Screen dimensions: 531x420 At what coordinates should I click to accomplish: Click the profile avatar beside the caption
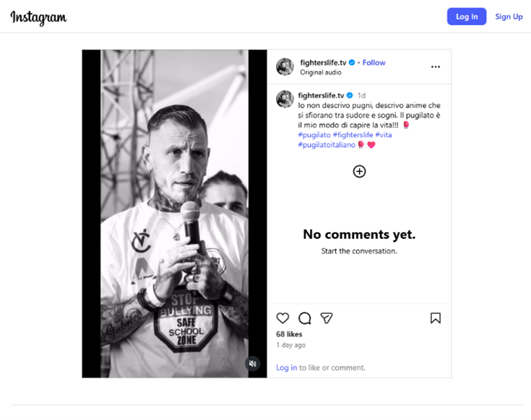pyautogui.click(x=285, y=99)
